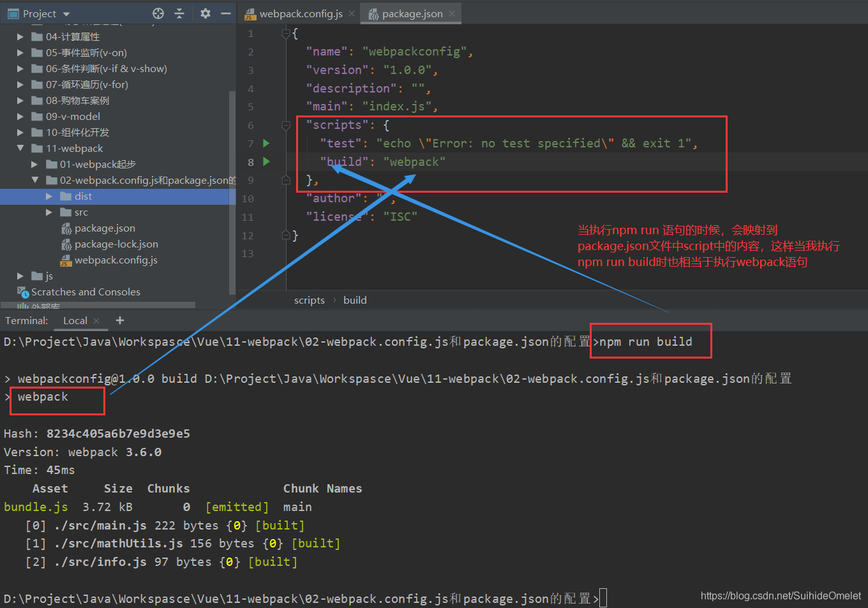Open webpack.config.js in the project tree
Image resolution: width=868 pixels, height=608 pixels.
tap(116, 260)
